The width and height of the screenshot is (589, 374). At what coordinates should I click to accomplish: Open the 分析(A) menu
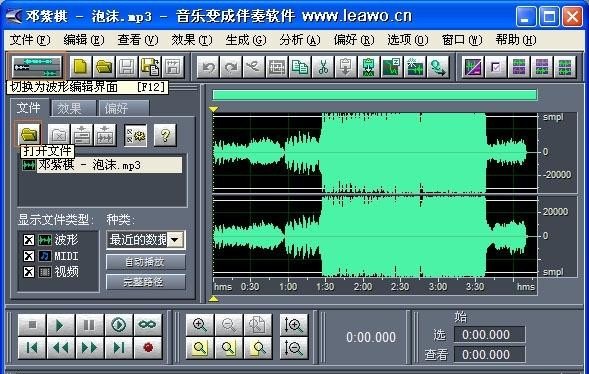pyautogui.click(x=300, y=40)
